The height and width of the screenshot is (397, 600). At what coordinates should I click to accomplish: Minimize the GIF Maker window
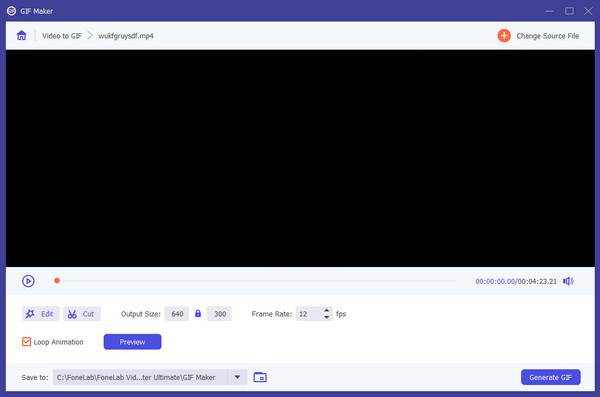pos(549,11)
